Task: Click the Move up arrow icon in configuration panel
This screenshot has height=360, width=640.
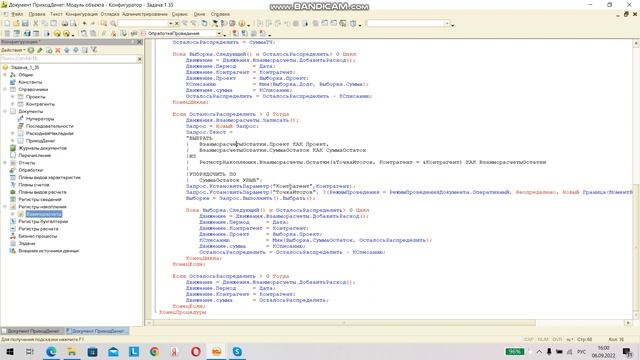Action: [67, 50]
